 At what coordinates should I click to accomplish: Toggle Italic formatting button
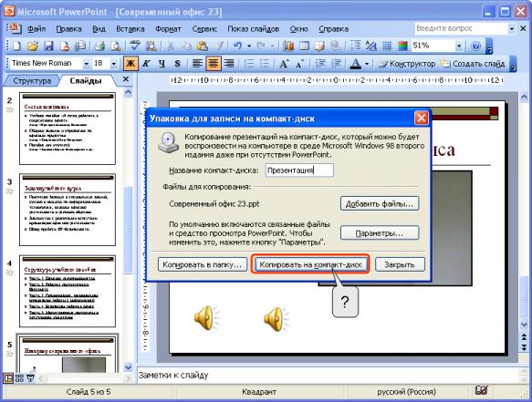[x=146, y=64]
